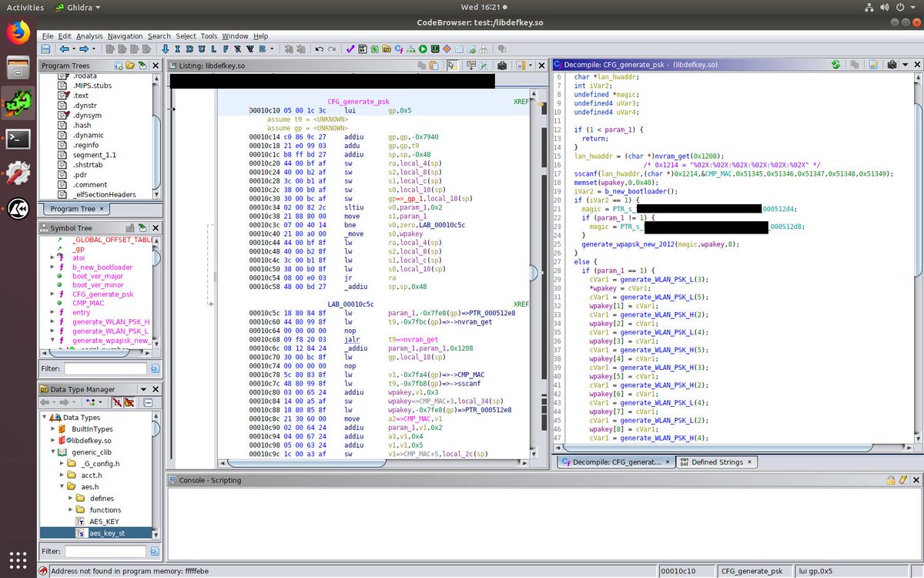Expand the b_new_bootloader function node
924x578 pixels.
[x=52, y=267]
